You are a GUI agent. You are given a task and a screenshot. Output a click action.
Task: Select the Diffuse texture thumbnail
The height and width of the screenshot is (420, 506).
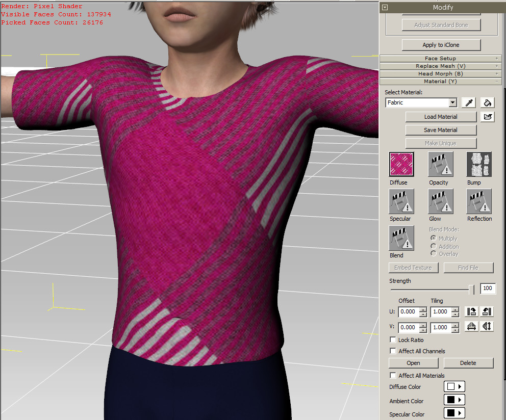(401, 164)
